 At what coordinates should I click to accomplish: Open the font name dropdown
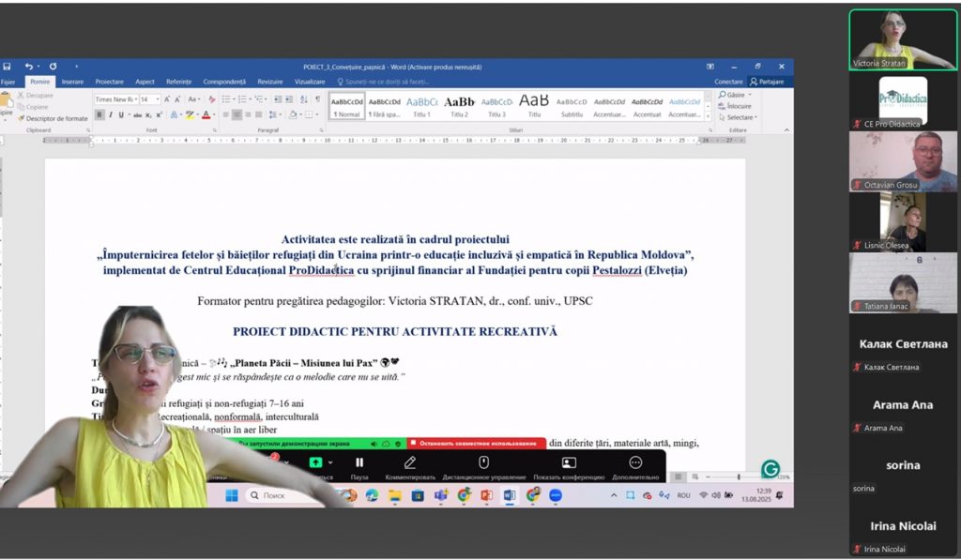135,99
